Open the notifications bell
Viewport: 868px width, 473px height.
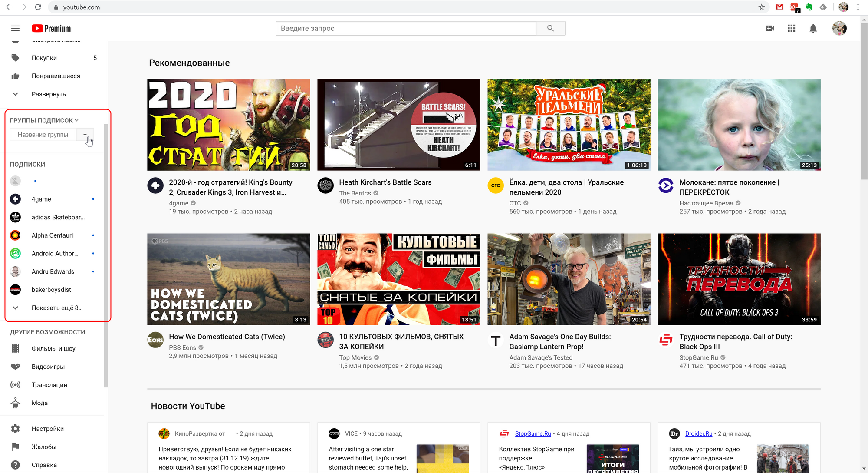[x=813, y=28]
